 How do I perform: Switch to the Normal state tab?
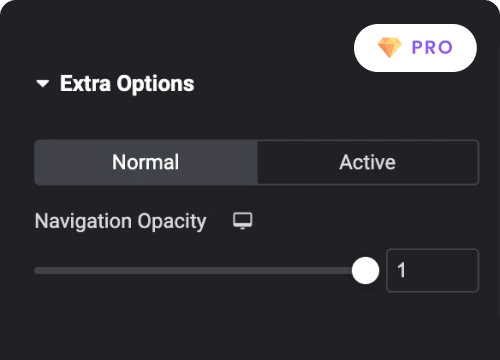pos(146,162)
